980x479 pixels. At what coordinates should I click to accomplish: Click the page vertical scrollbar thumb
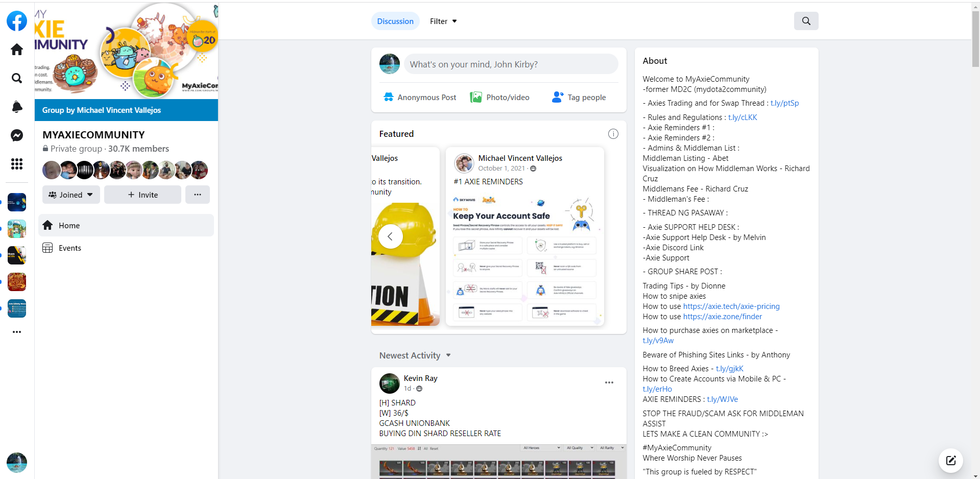(975, 39)
